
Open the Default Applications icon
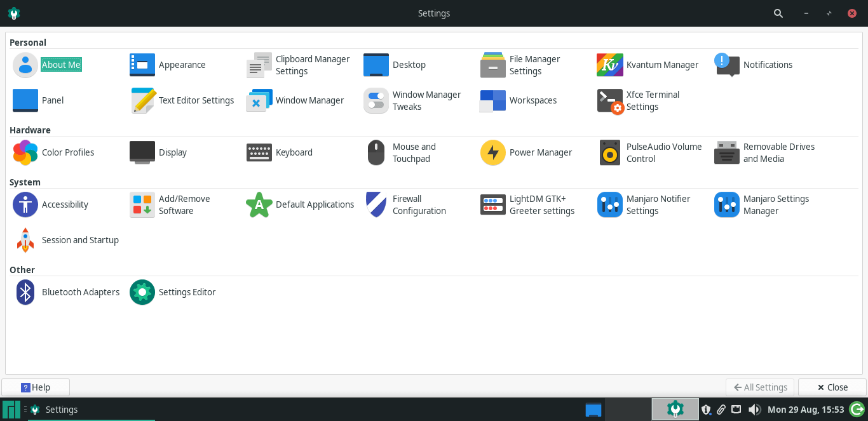coord(259,204)
